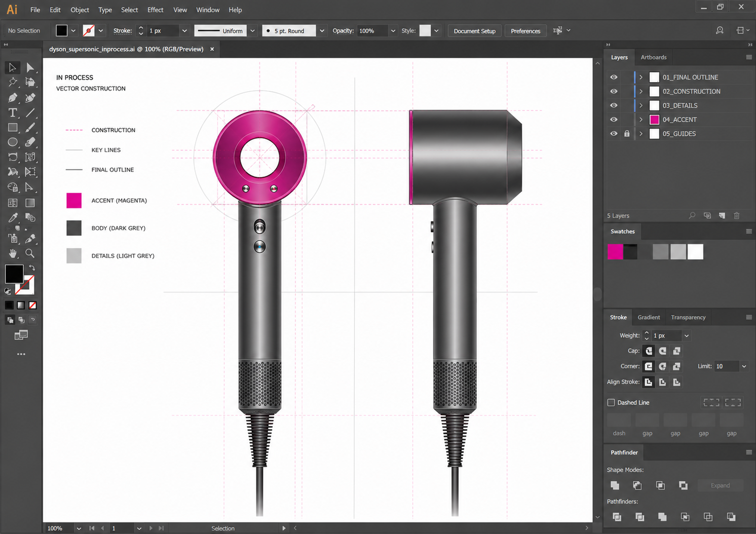Open Edit Toolbar three-dots button
This screenshot has height=534, width=756.
click(21, 354)
